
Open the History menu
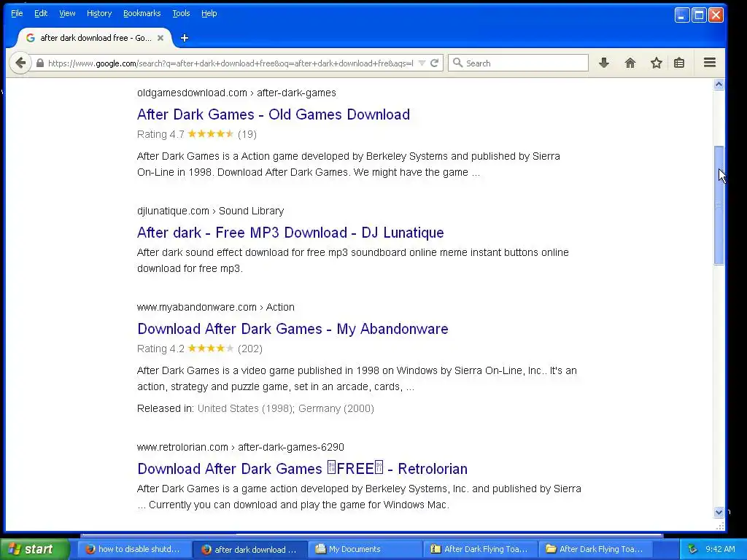[x=99, y=13]
